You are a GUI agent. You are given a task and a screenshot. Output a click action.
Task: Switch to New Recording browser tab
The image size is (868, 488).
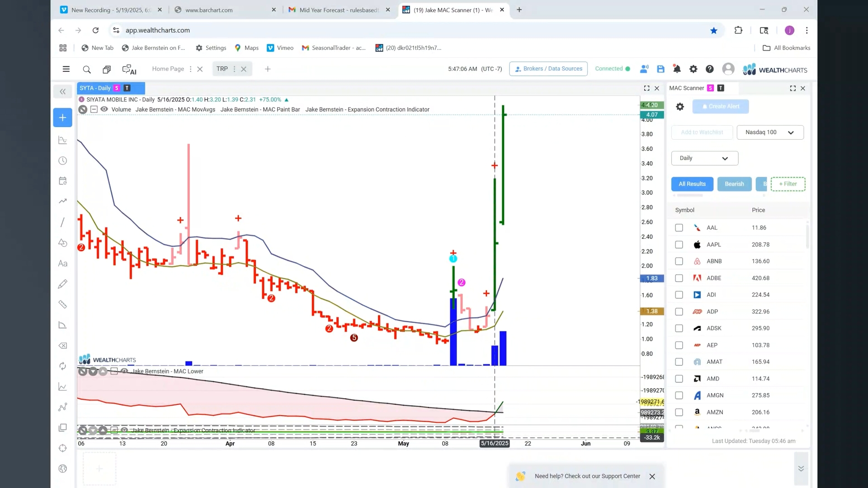pos(111,10)
